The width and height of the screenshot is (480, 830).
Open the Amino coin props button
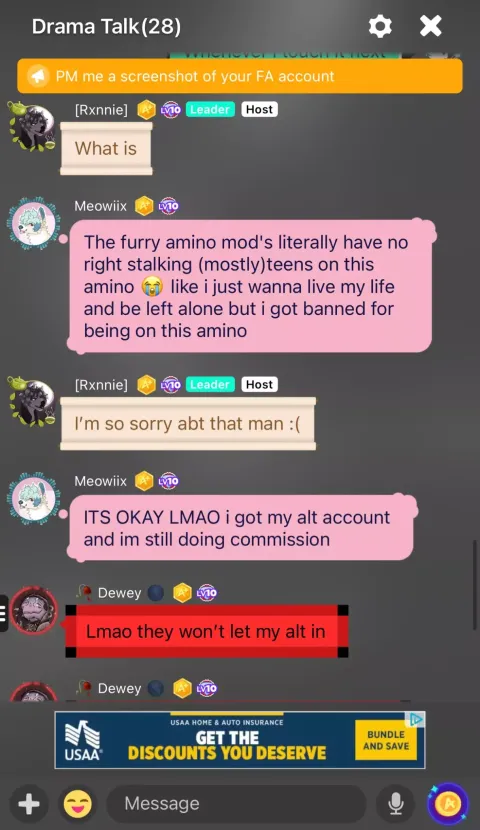447,804
